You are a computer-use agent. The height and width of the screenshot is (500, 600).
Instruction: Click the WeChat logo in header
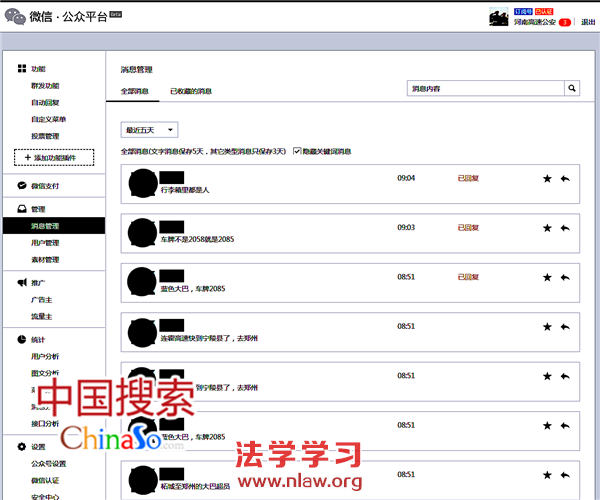coord(15,16)
